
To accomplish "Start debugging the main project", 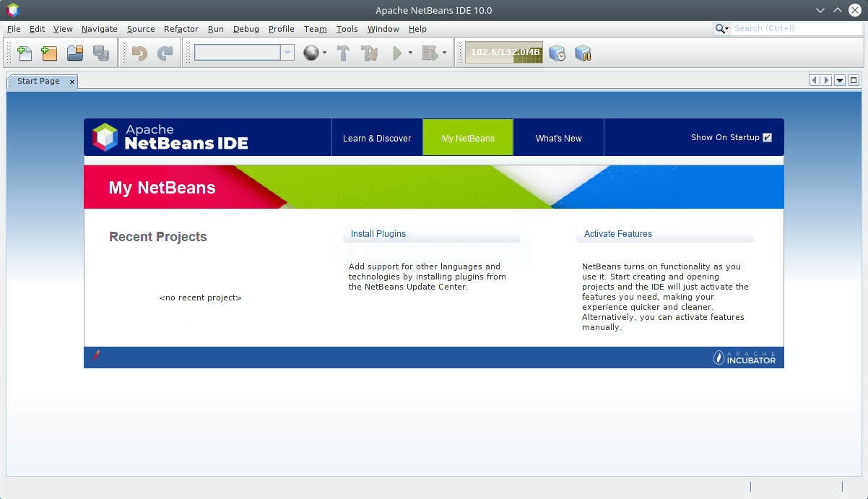I will click(429, 52).
